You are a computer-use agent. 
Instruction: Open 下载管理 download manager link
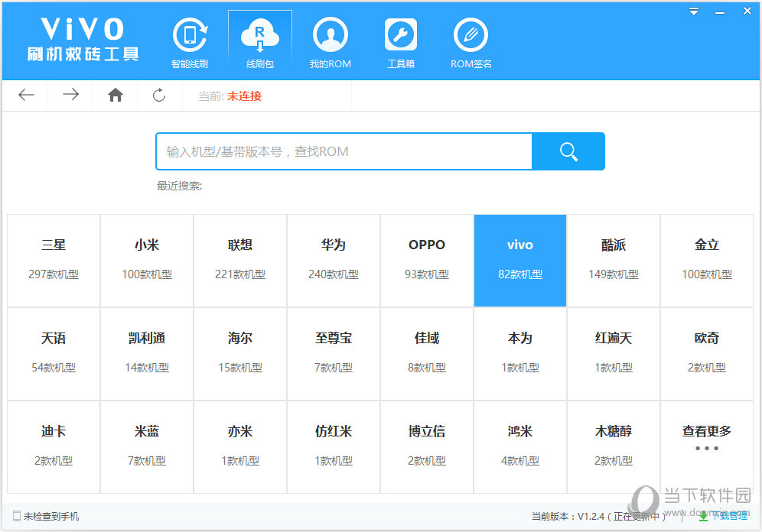(723, 516)
